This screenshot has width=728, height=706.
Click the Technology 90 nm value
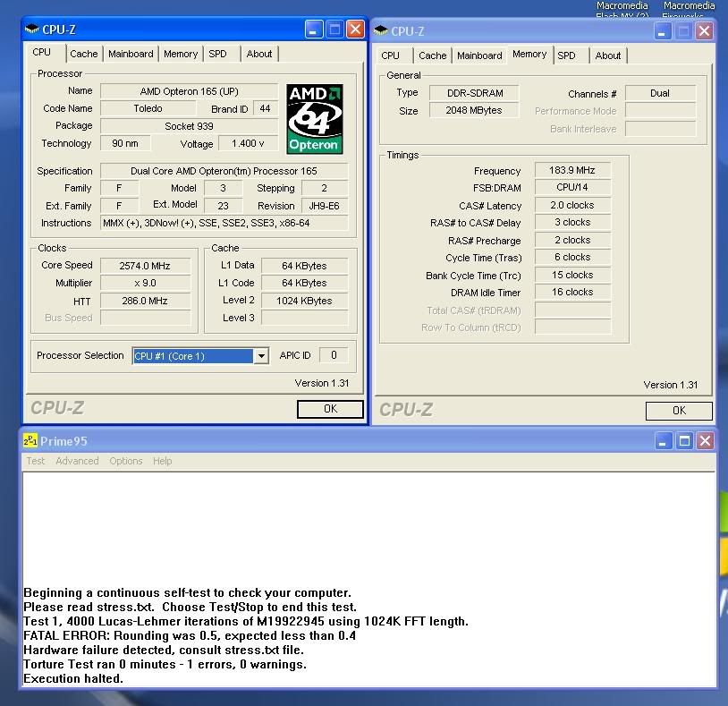(x=125, y=143)
